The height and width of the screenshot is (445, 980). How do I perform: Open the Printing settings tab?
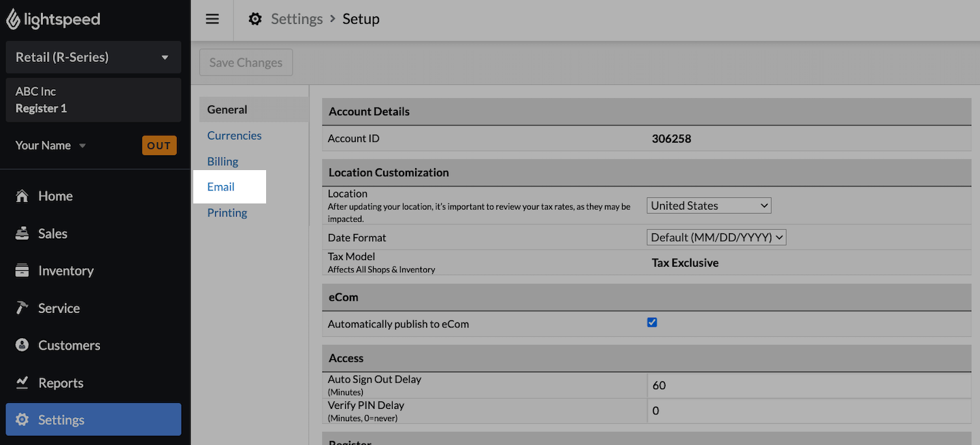[x=227, y=212]
